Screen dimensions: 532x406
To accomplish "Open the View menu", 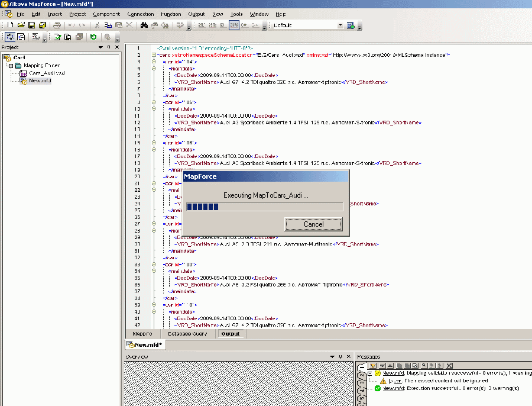I will click(218, 14).
